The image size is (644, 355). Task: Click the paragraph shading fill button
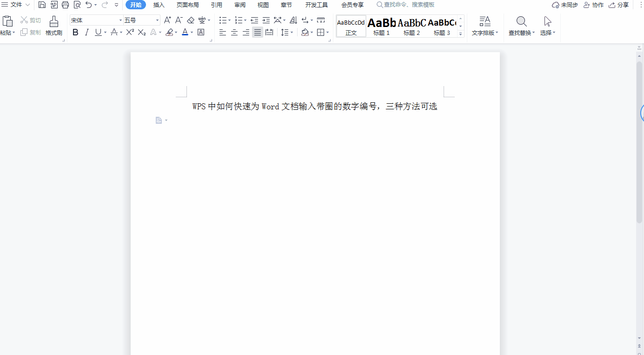305,32
